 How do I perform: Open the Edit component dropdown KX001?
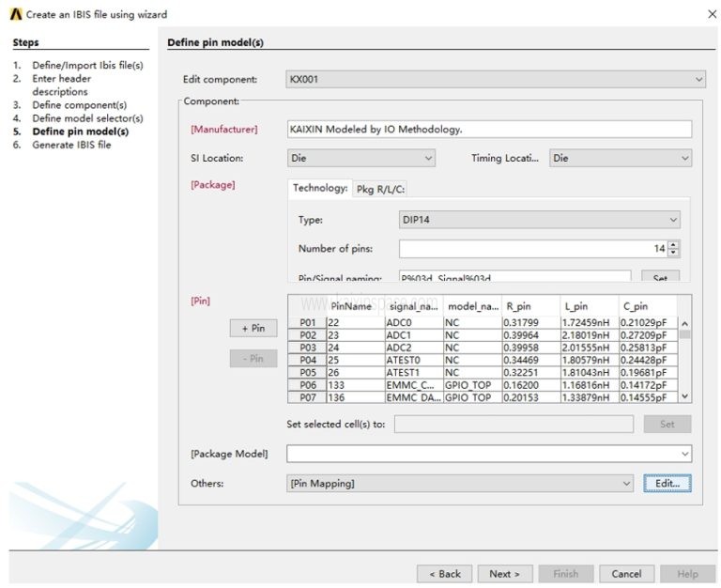[x=496, y=80]
